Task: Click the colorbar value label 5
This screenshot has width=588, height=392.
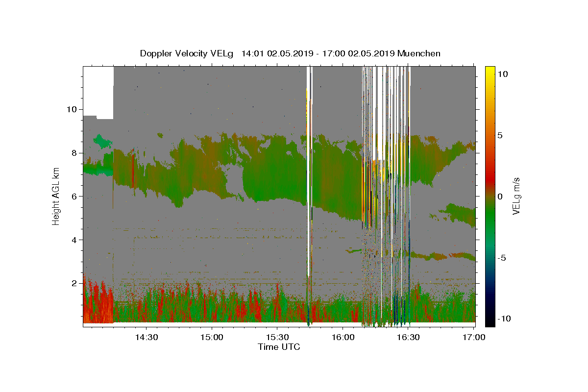Action: pyautogui.click(x=501, y=135)
